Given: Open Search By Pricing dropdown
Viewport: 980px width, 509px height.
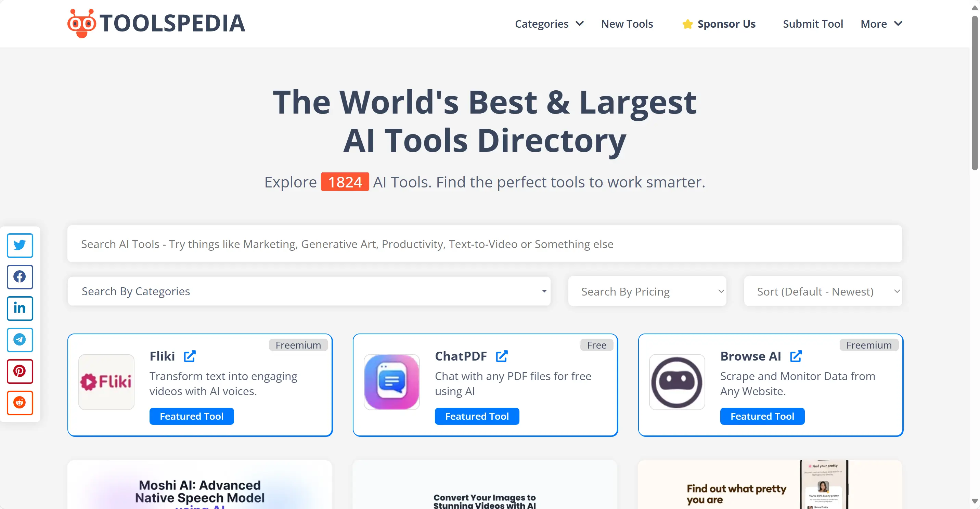Looking at the screenshot, I should tap(647, 291).
